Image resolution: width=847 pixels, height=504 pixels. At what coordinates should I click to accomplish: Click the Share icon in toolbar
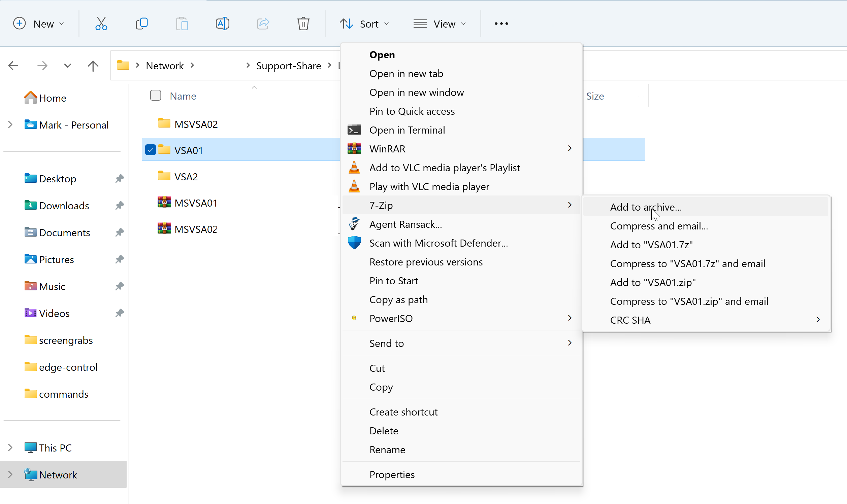tap(263, 24)
